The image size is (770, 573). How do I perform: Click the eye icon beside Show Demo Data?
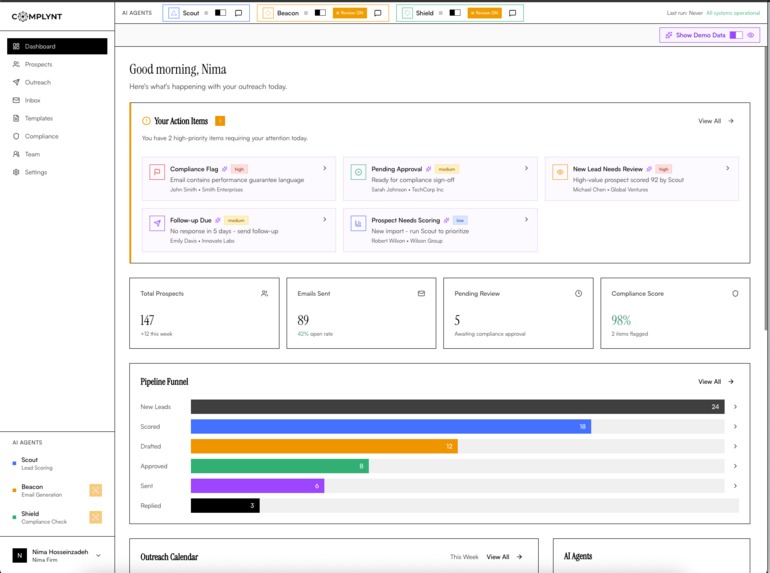[751, 35]
